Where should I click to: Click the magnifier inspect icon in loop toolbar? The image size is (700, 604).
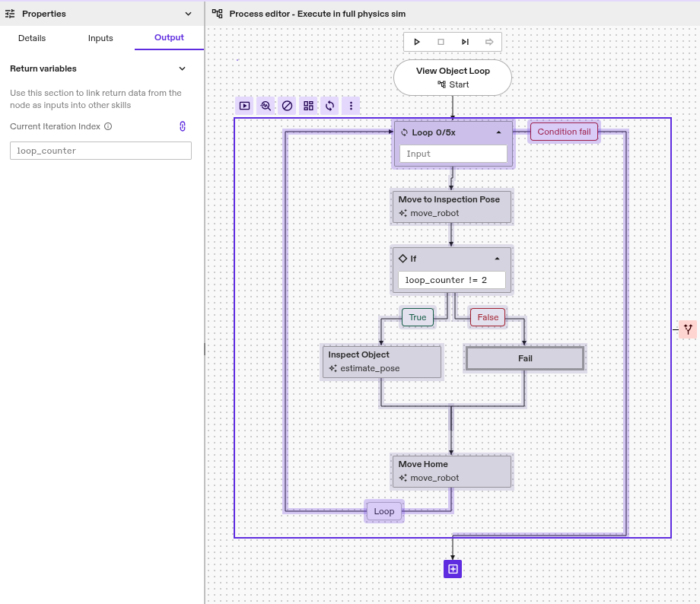coord(266,106)
